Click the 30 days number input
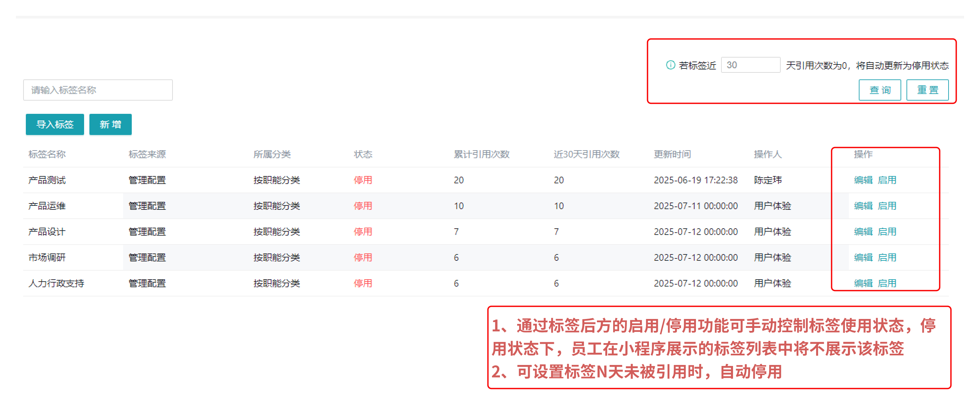This screenshot has width=980, height=405. point(750,65)
